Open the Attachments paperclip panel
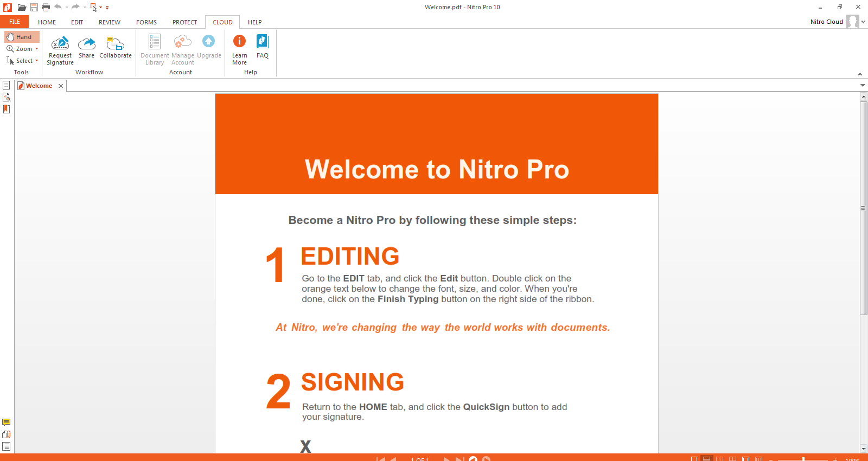This screenshot has height=461, width=868. click(x=7, y=434)
